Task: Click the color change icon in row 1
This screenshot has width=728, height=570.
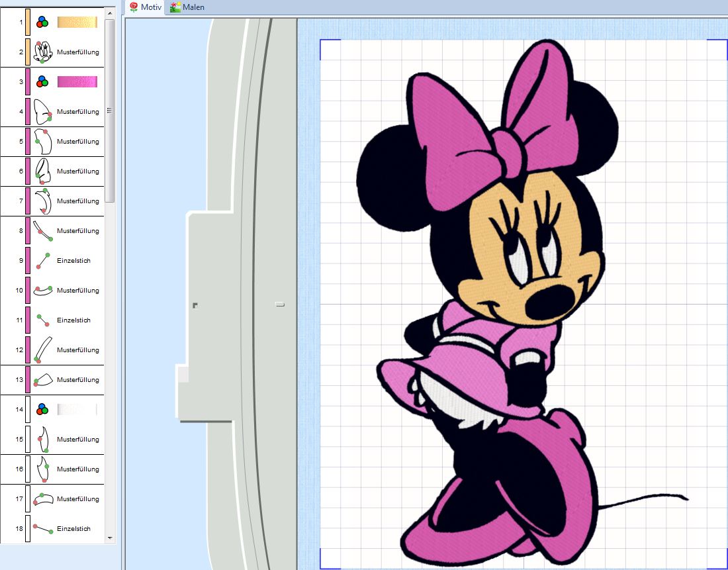Action: (42, 23)
